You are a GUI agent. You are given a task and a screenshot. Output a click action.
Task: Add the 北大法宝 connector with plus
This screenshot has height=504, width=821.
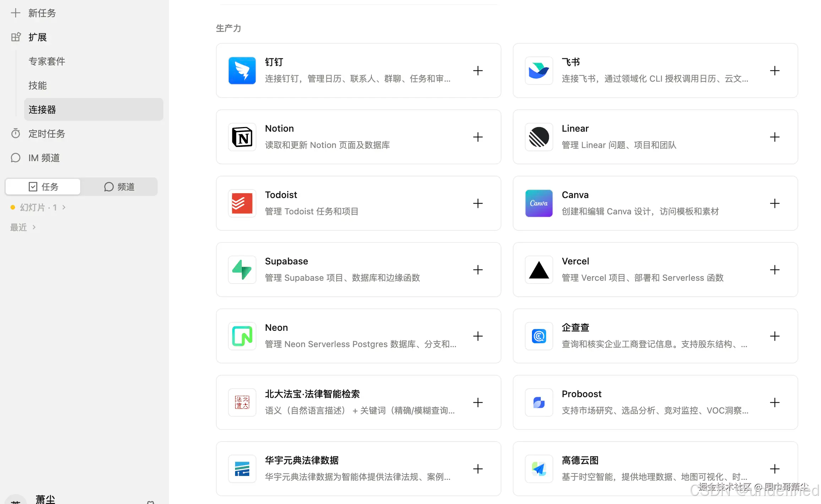pyautogui.click(x=478, y=402)
